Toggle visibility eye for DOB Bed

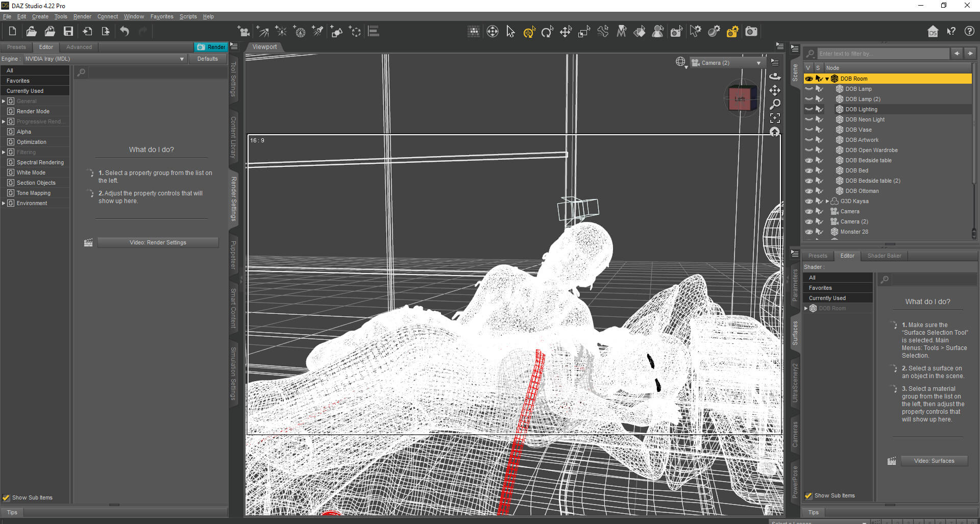(809, 170)
